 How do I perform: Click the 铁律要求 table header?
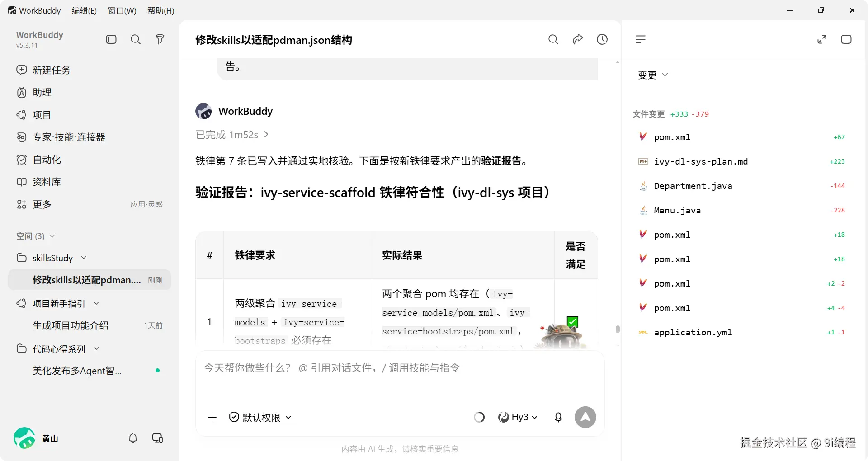pyautogui.click(x=255, y=255)
